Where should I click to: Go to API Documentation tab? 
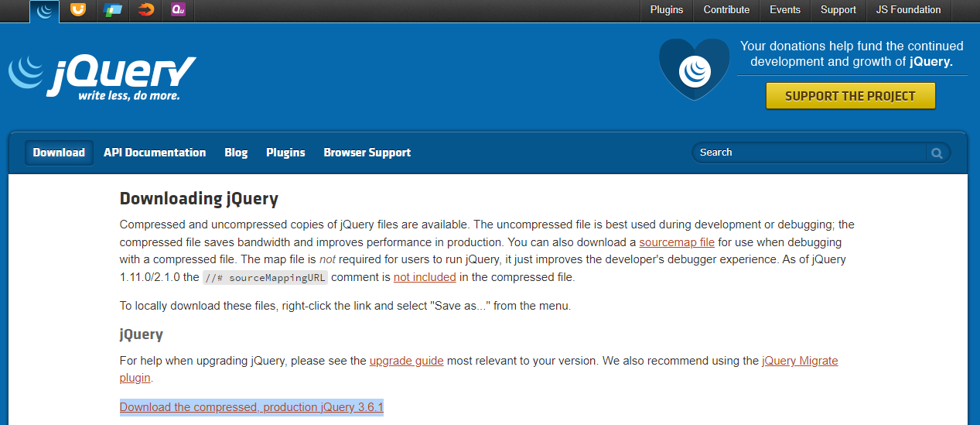pyautogui.click(x=155, y=153)
